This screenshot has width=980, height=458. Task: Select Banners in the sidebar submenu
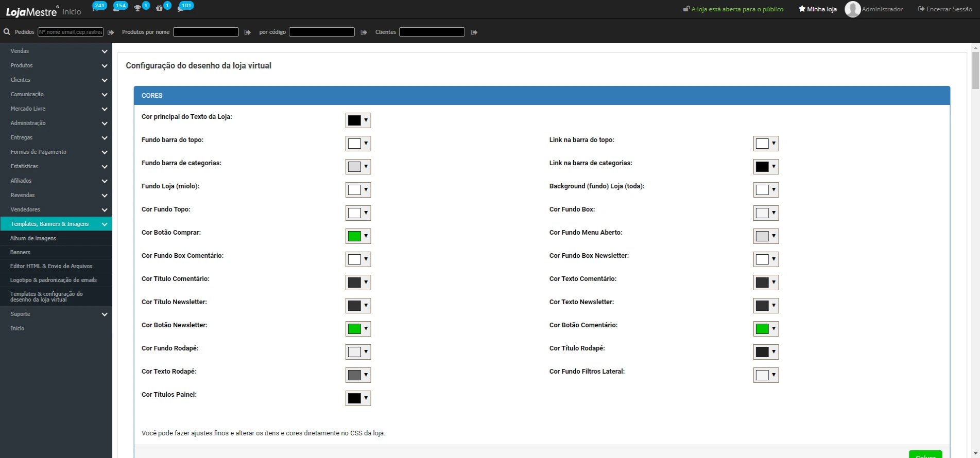tap(21, 252)
